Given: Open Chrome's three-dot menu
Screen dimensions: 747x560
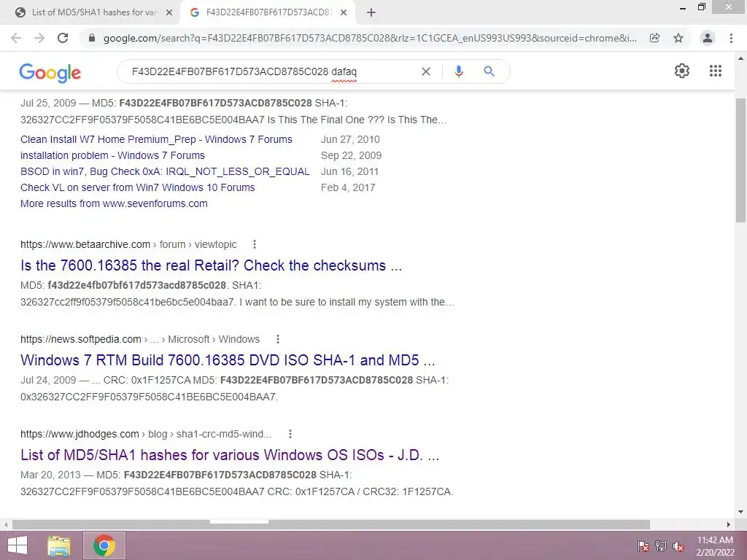Looking at the screenshot, I should click(731, 38).
